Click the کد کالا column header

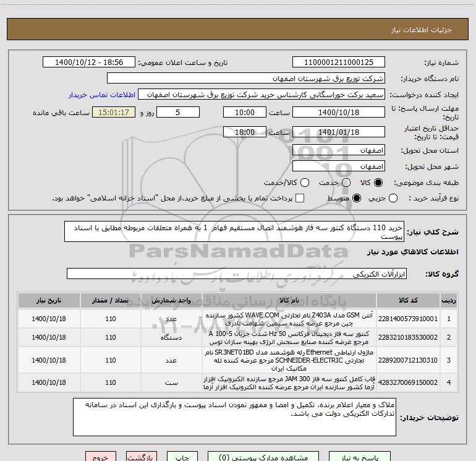coord(408,300)
